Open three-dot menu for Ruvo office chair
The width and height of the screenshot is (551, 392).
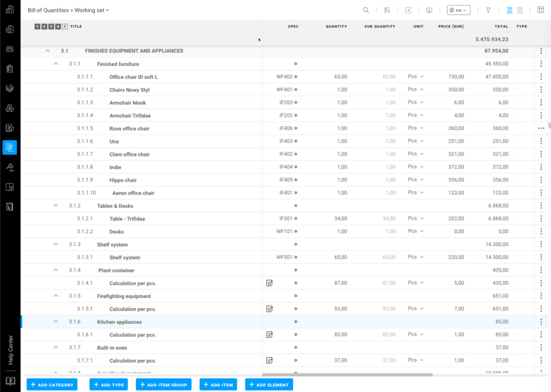[541, 129]
